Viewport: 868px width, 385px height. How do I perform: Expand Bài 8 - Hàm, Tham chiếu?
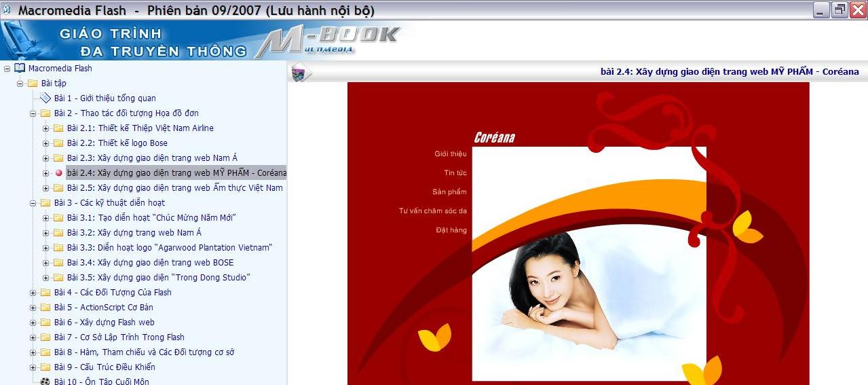pos(33,352)
